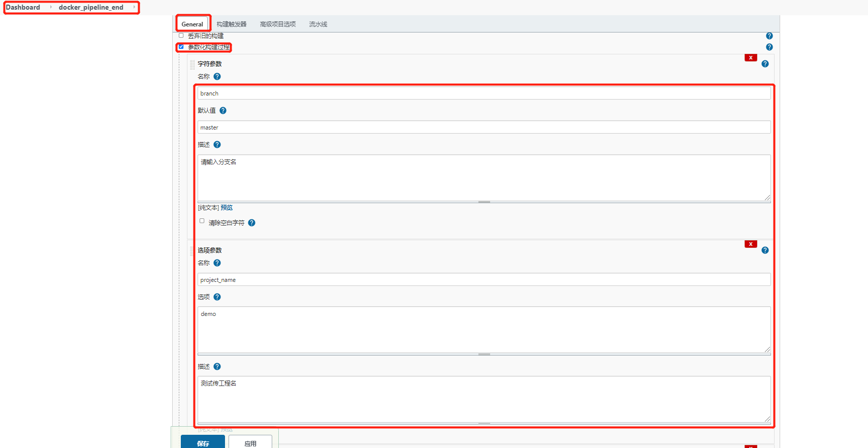Click help icon beside 字符参数 描述

tap(217, 145)
